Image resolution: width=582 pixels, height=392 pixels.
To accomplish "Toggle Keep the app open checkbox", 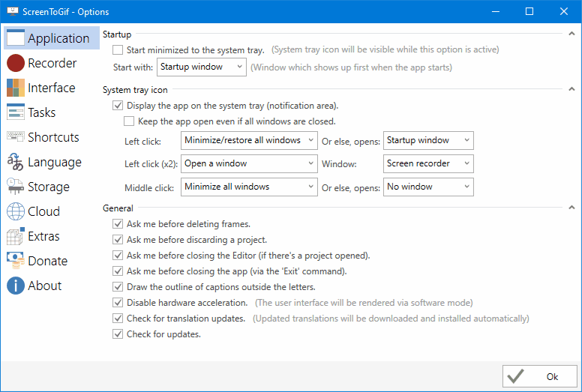I will click(130, 121).
